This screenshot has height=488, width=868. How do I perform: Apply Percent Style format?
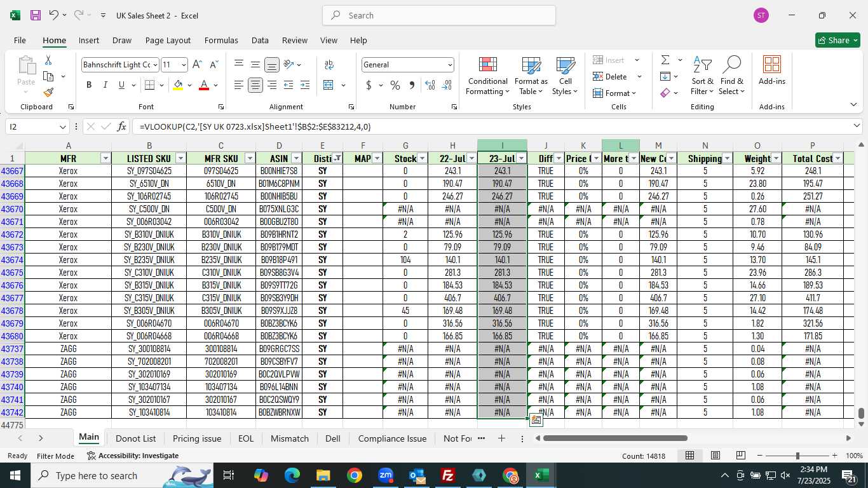pyautogui.click(x=395, y=85)
